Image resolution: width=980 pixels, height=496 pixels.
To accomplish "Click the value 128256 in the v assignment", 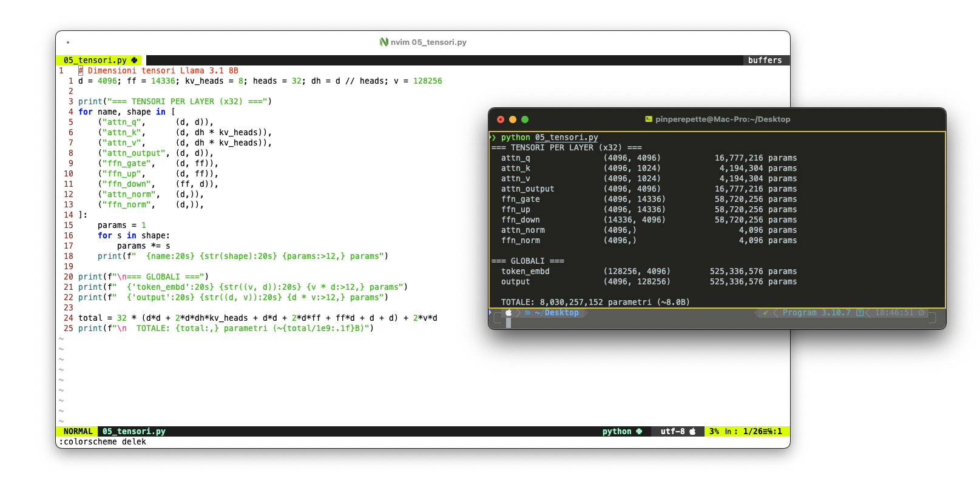I will (427, 81).
